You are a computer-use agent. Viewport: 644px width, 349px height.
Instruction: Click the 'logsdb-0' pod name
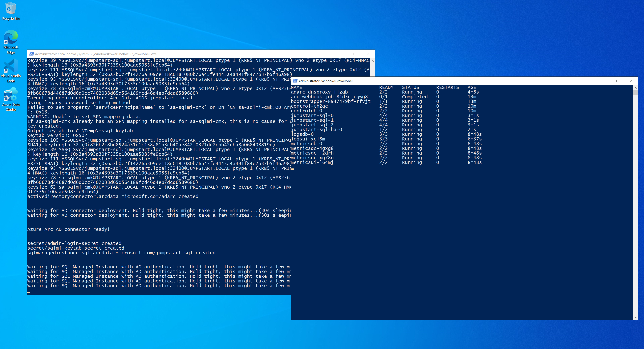(x=302, y=134)
